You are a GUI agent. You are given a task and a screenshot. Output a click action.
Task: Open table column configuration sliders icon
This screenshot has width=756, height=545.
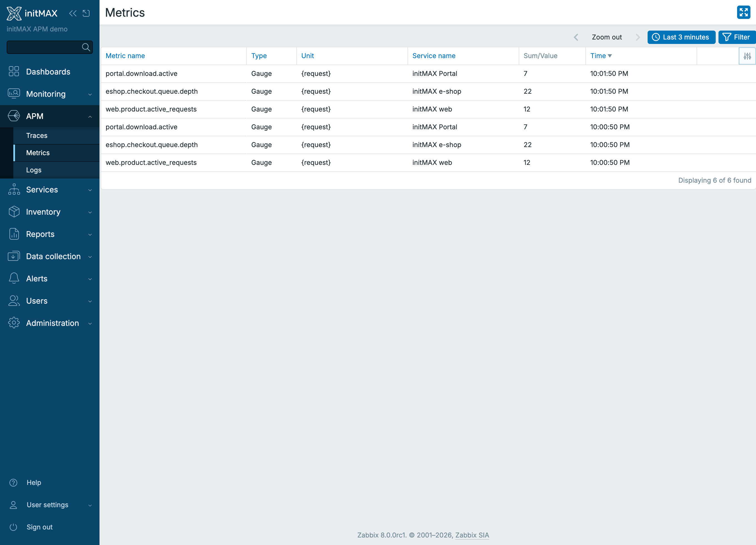(x=747, y=56)
